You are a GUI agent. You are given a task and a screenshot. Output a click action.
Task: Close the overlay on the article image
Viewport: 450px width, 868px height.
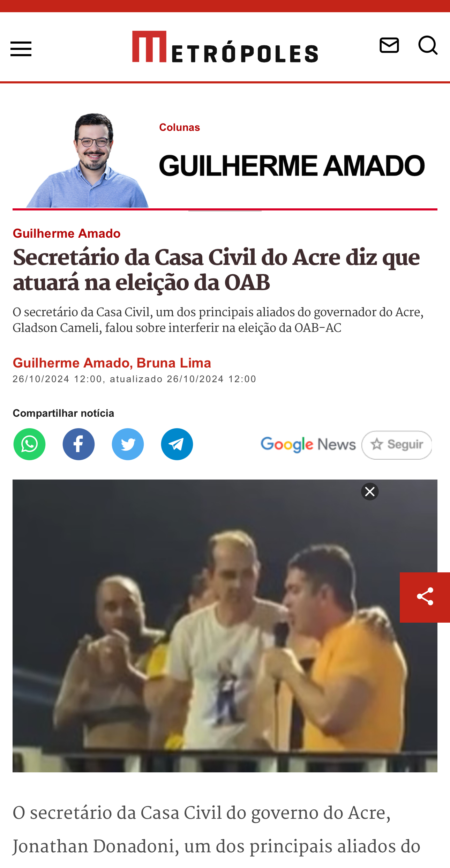[370, 491]
